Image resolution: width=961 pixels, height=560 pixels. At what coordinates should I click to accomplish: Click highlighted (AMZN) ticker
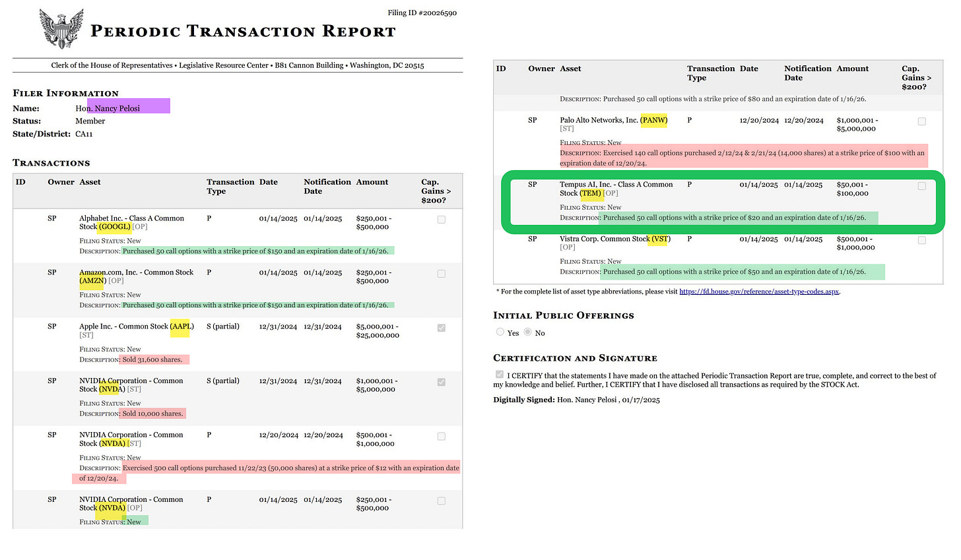tap(92, 281)
